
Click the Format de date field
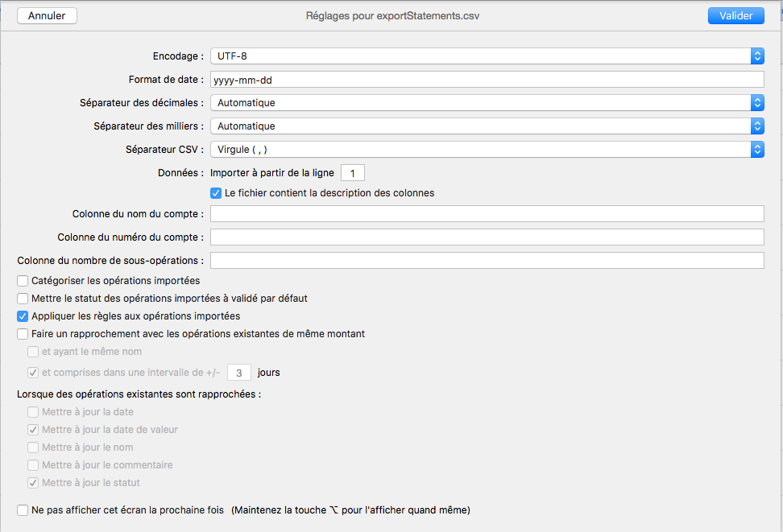click(487, 80)
